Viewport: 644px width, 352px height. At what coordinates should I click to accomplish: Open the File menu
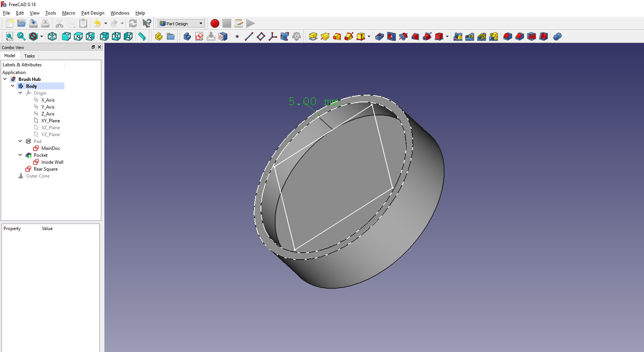7,13
